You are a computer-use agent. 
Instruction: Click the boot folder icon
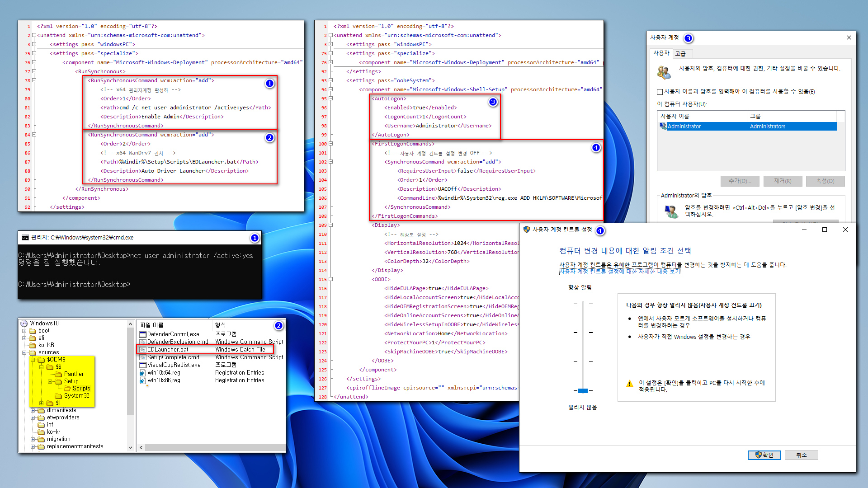[x=33, y=331]
